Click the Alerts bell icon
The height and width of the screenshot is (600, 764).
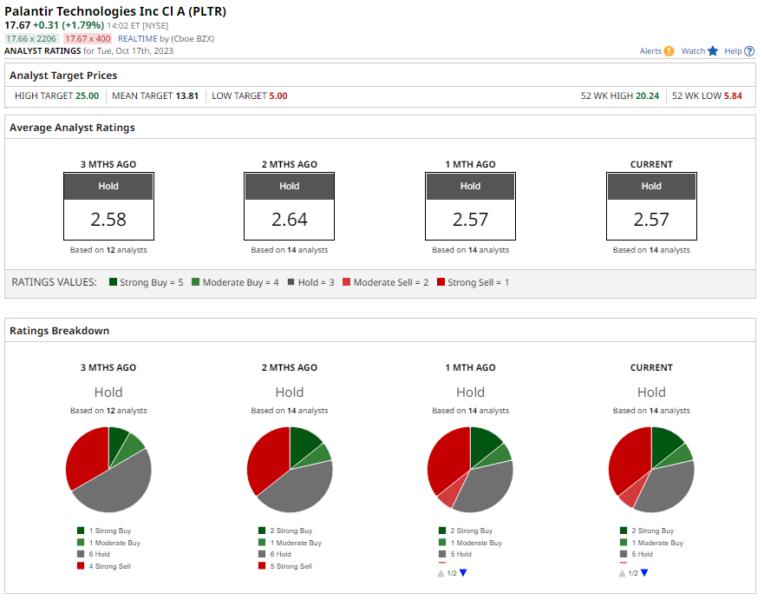coord(669,51)
